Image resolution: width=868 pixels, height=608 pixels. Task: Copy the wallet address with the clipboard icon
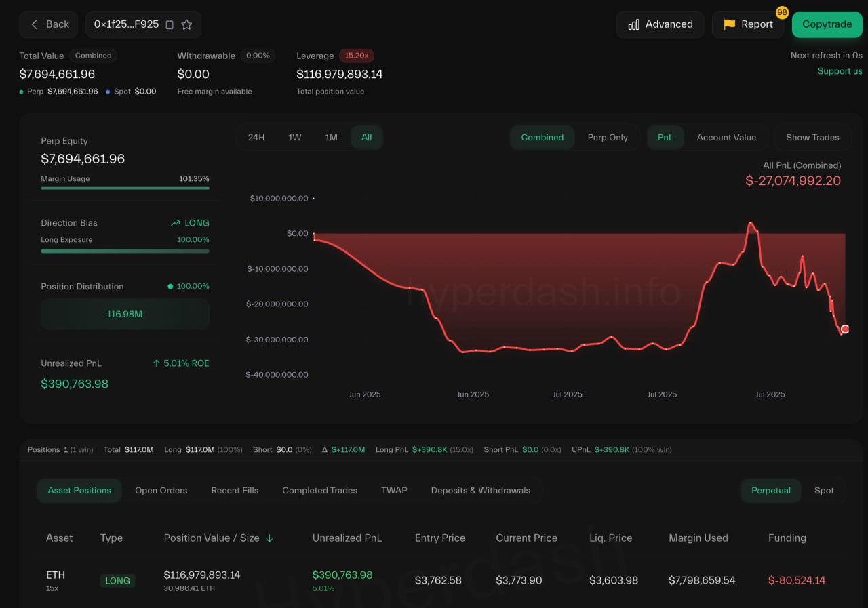pos(170,24)
